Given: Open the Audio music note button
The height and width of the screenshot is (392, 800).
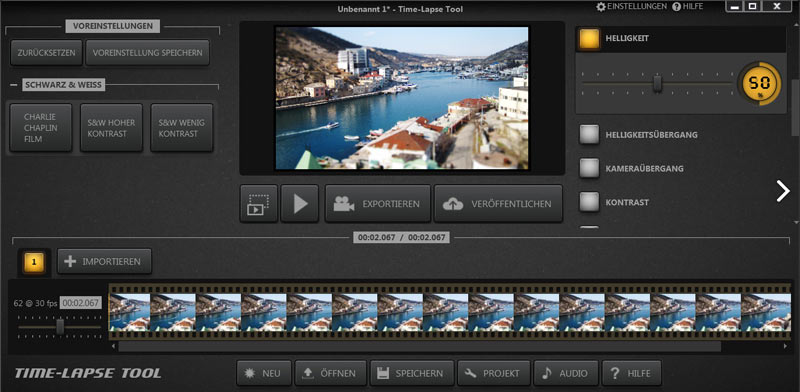Looking at the screenshot, I should pyautogui.click(x=566, y=373).
